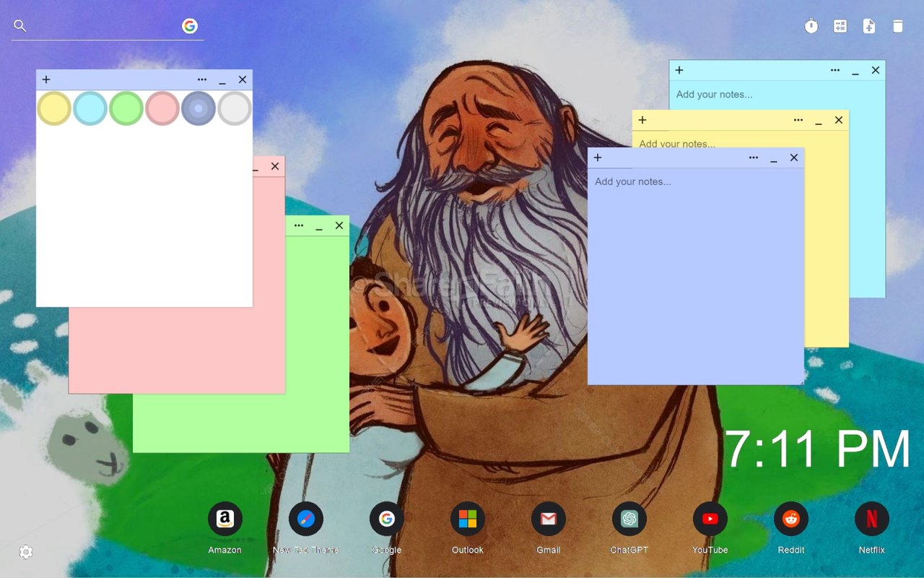The height and width of the screenshot is (578, 924).
Task: Open the stopwatch timer tool
Action: tap(811, 27)
